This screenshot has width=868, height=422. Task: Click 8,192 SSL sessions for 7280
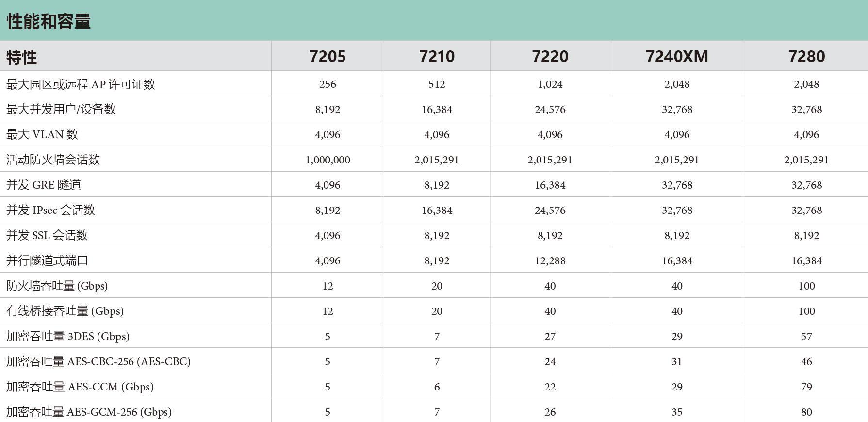[806, 236]
